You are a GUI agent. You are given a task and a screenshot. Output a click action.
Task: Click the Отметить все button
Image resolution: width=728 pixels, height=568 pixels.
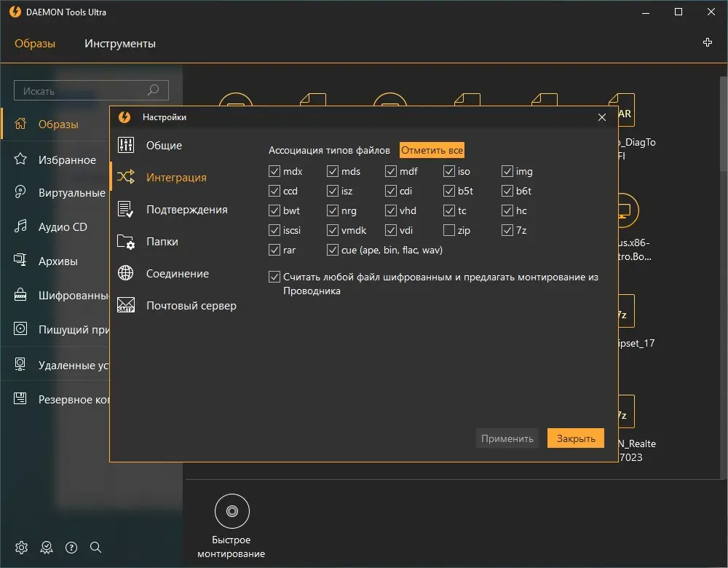pos(432,150)
